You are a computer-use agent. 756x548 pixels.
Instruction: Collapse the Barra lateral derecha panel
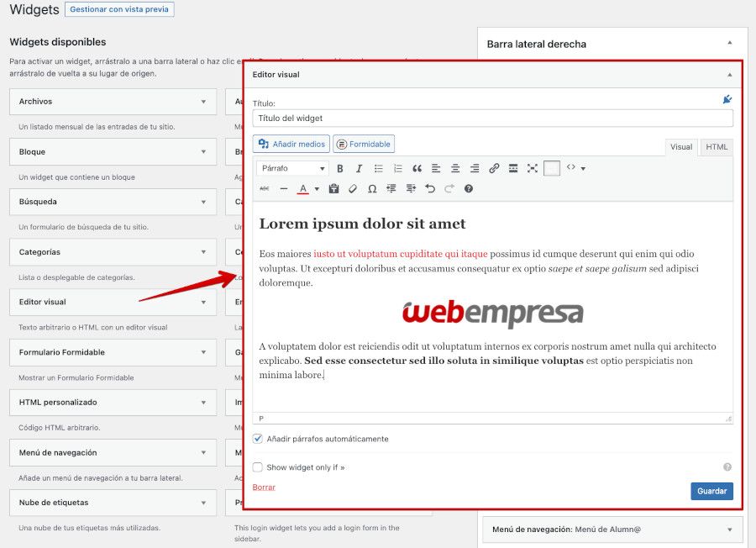[729, 43]
